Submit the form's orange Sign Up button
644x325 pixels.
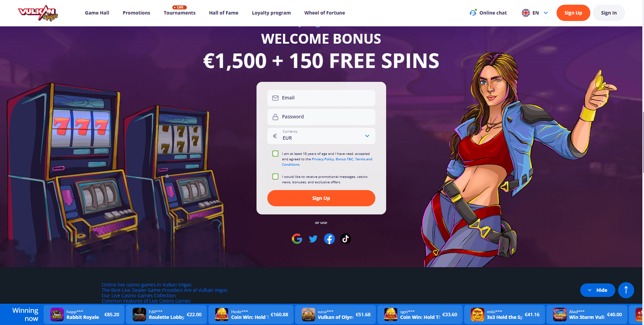click(321, 198)
